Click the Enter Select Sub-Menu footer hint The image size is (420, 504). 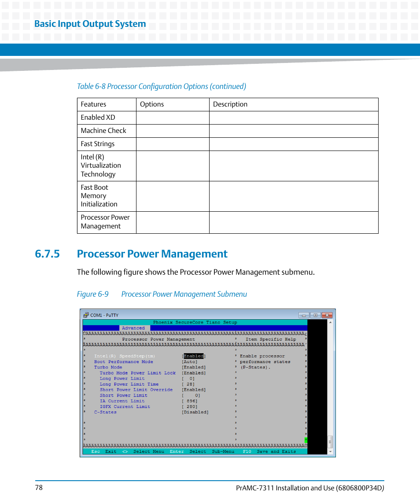[x=202, y=452]
